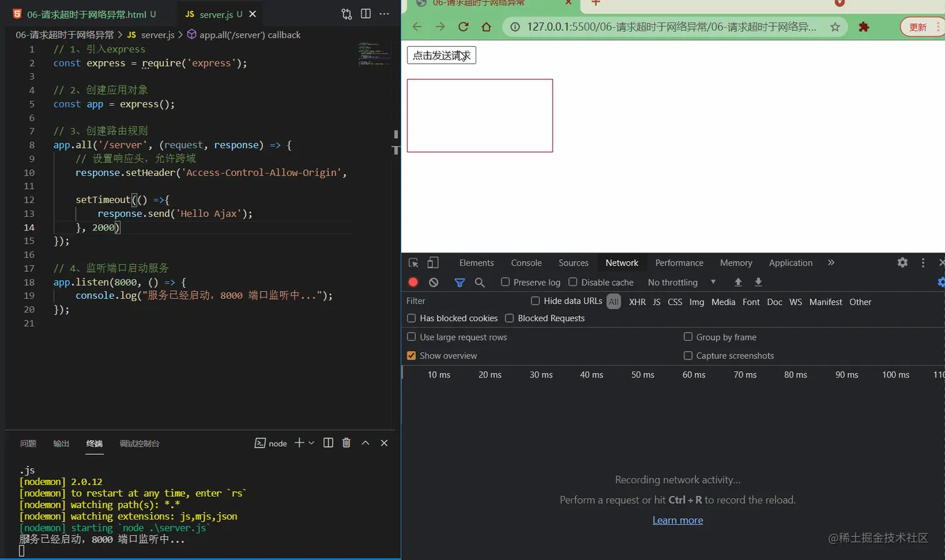
Task: Enable Capture screenshots
Action: click(688, 356)
